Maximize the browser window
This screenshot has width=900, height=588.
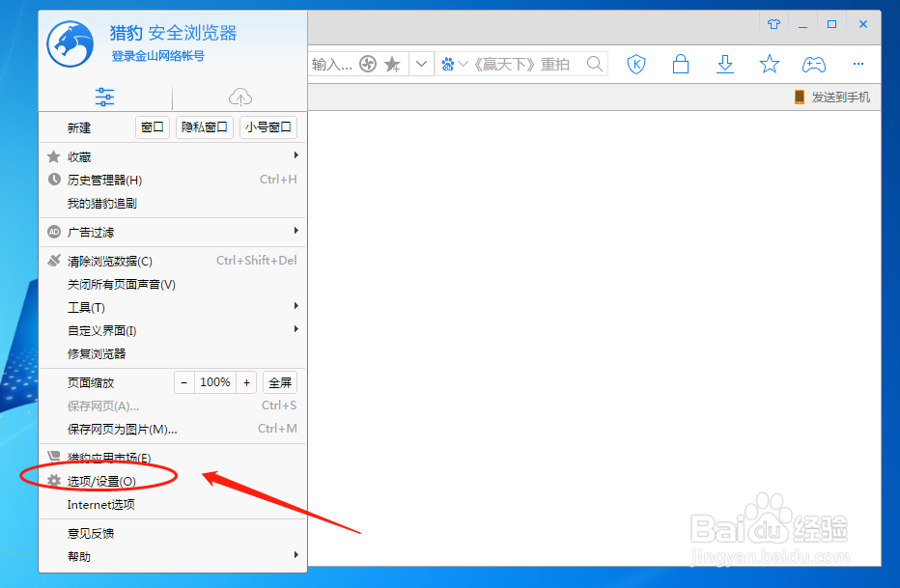pyautogui.click(x=831, y=24)
